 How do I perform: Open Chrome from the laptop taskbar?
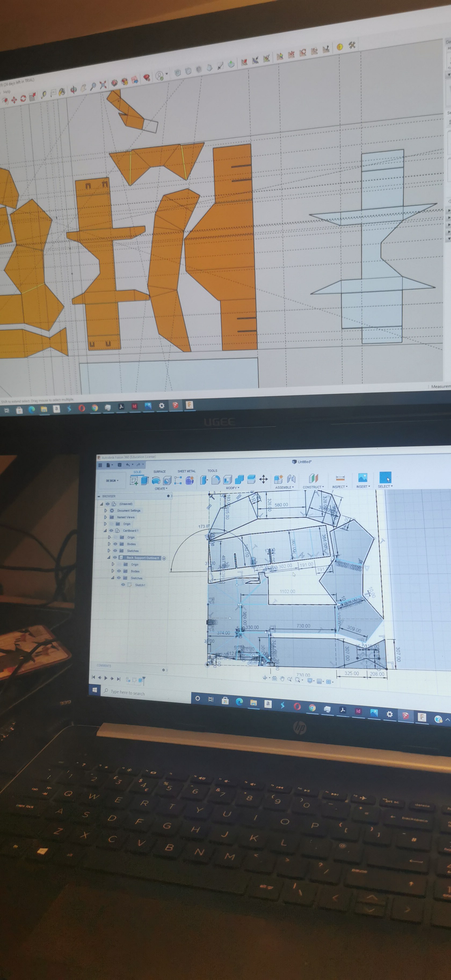pyautogui.click(x=312, y=707)
